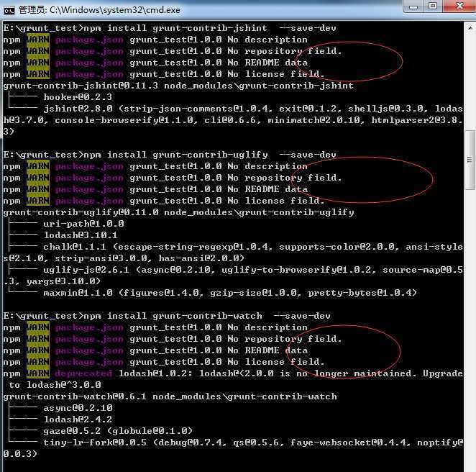Screen dimensions: 476x472
Task: Click the command line installing grunt-contrib-jshint
Action: tap(170, 28)
